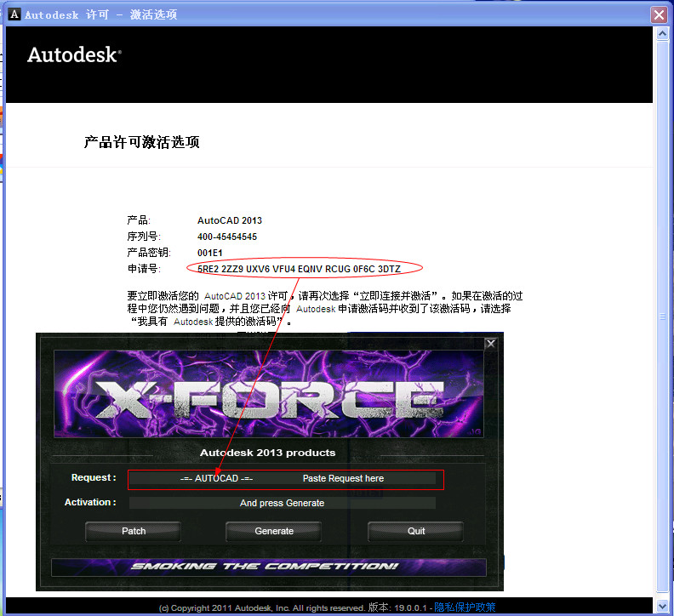Click the 申请号 label
The image size is (674, 616).
coord(144,269)
